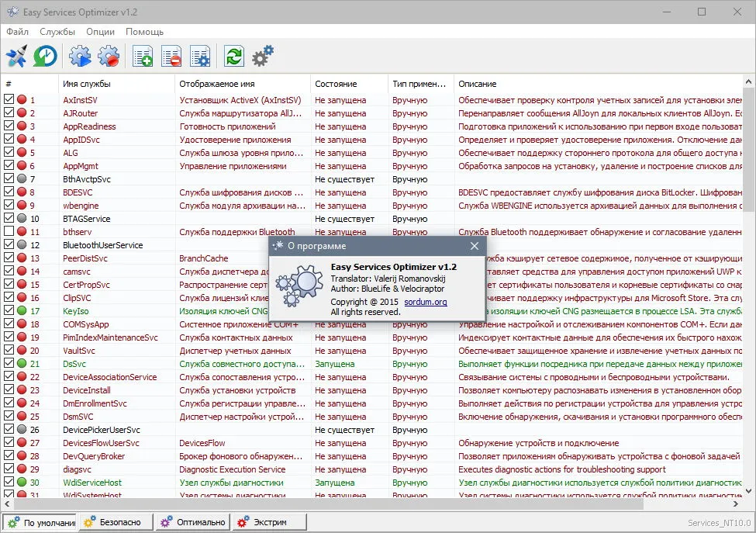Open the Опции menu
Screen dimensions: 756x533
coord(100,32)
